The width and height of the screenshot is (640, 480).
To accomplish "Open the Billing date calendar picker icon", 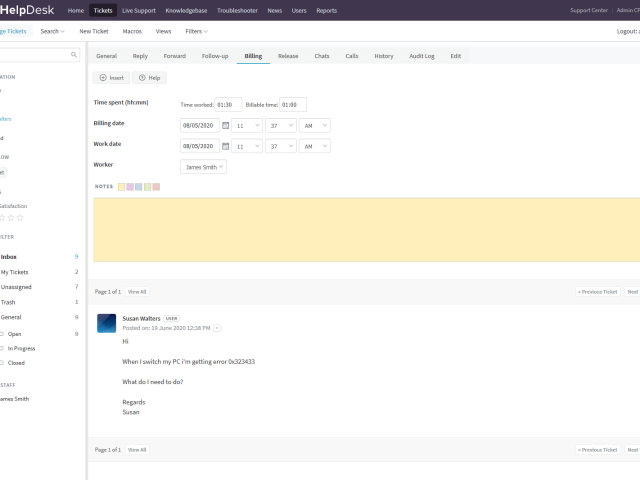I will tap(225, 125).
